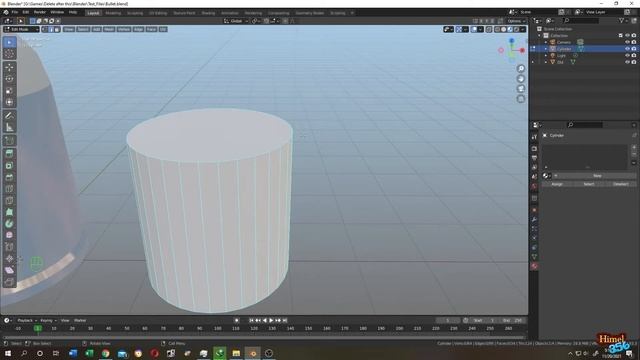Hide Collection in viewport via eye icon

627,36
